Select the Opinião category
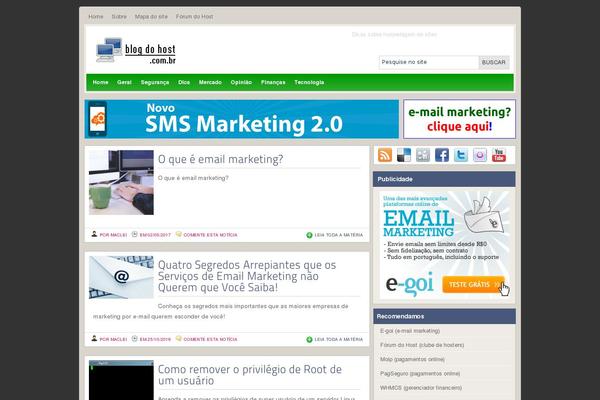The height and width of the screenshot is (400, 600). pos(241,82)
